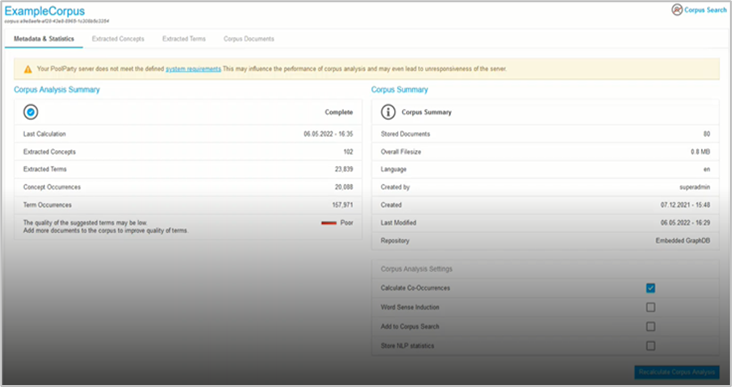Click the Last Calculation value 06.05.2022 - 16:35
This screenshot has height=387, width=732.
pyautogui.click(x=328, y=134)
